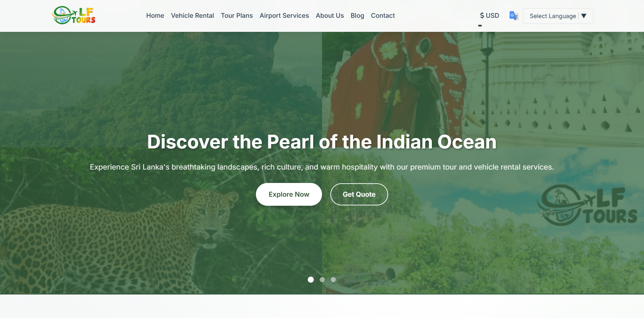Open the Select Language combo box
644x318 pixels.
click(x=558, y=16)
